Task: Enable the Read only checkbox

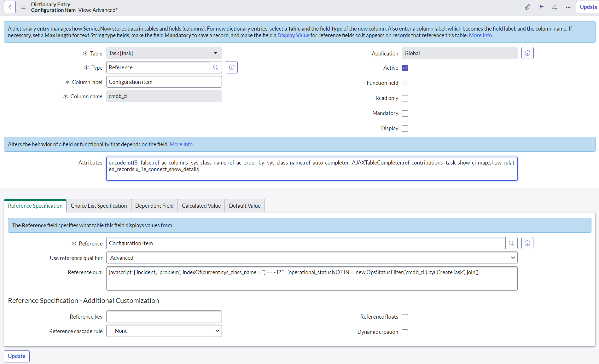Action: click(405, 98)
